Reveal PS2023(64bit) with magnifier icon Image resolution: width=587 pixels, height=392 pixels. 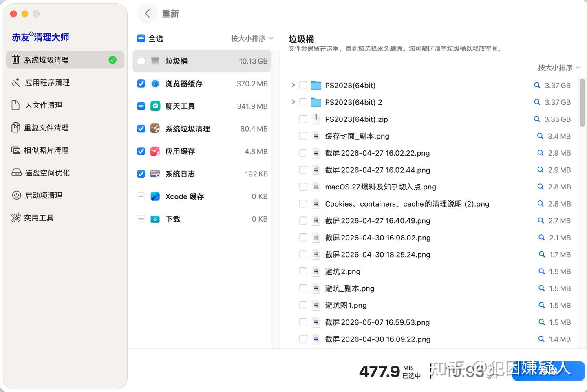click(537, 85)
